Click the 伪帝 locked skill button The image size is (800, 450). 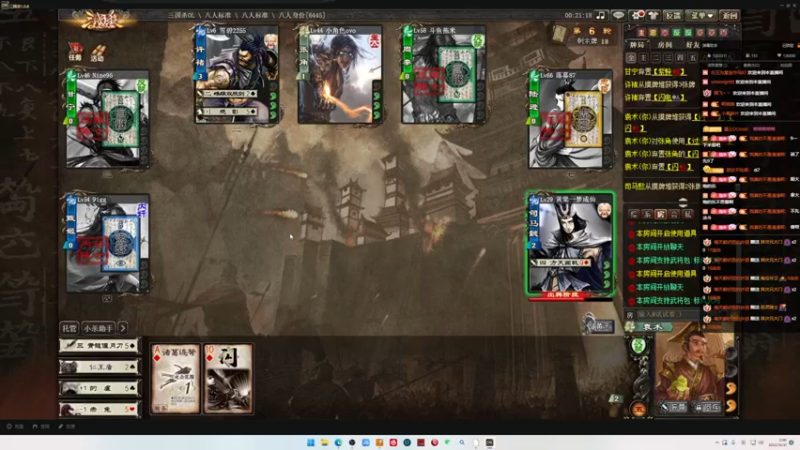[708, 407]
